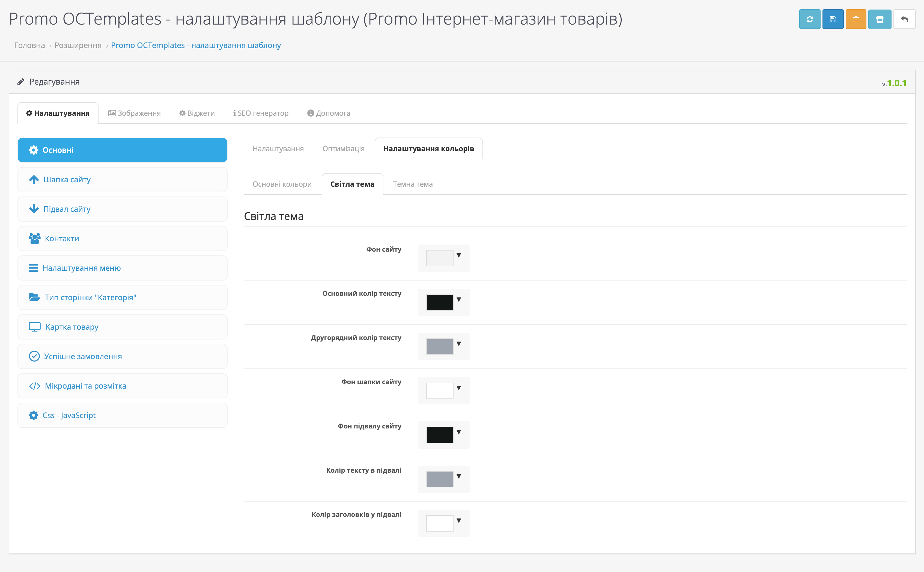Click the Головна breadcrumb link
The height and width of the screenshot is (572, 924).
click(x=29, y=45)
